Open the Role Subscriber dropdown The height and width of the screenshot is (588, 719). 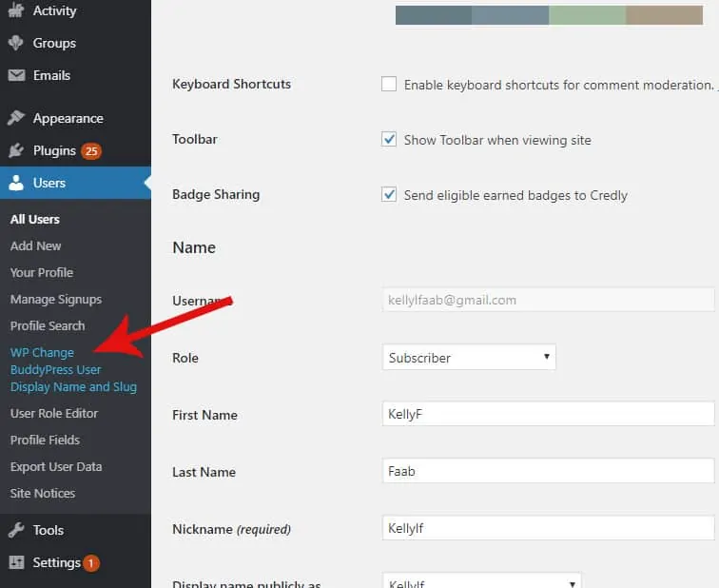click(x=469, y=358)
